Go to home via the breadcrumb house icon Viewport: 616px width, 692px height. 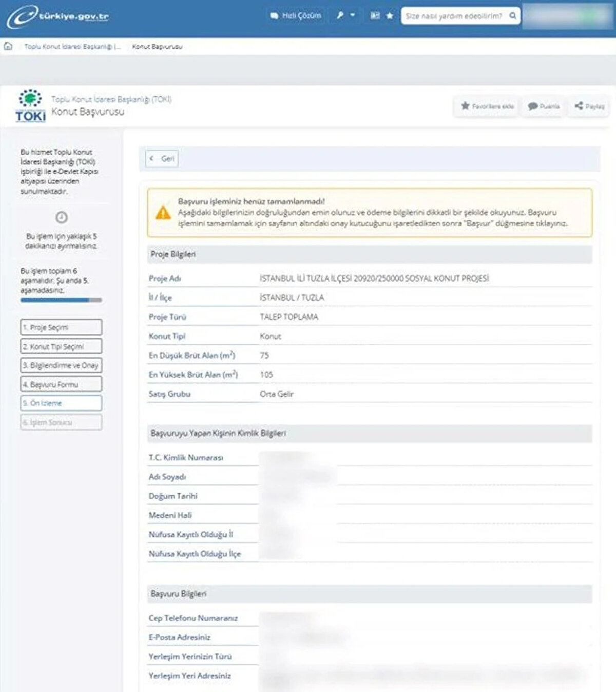(8, 46)
